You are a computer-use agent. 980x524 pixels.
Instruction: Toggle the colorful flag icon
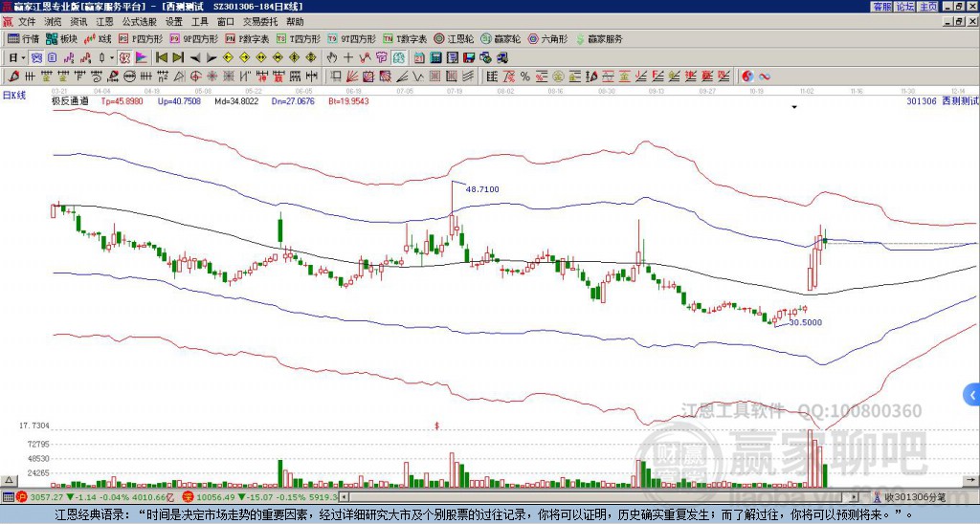[x=142, y=58]
